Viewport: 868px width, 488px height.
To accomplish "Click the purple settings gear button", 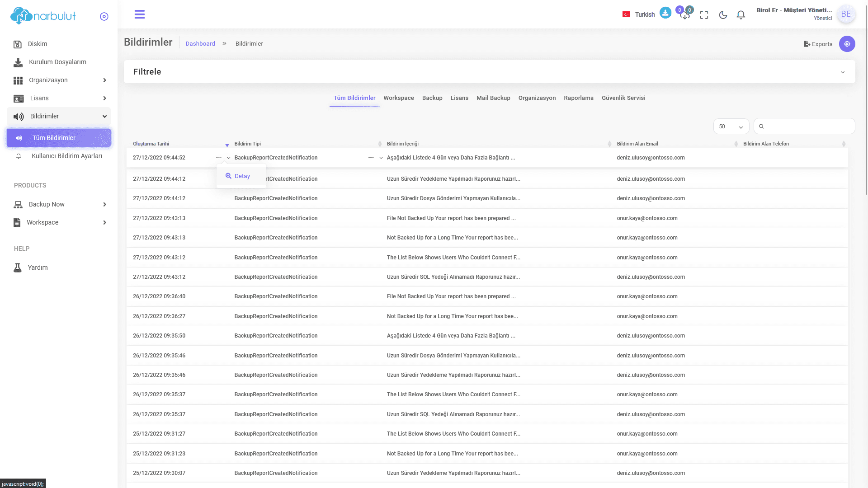I will [847, 44].
